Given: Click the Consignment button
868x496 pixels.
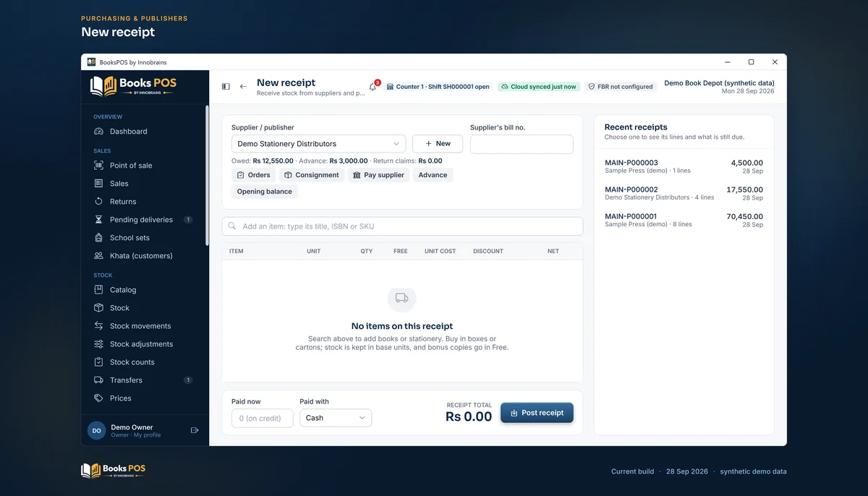Looking at the screenshot, I should (x=312, y=175).
